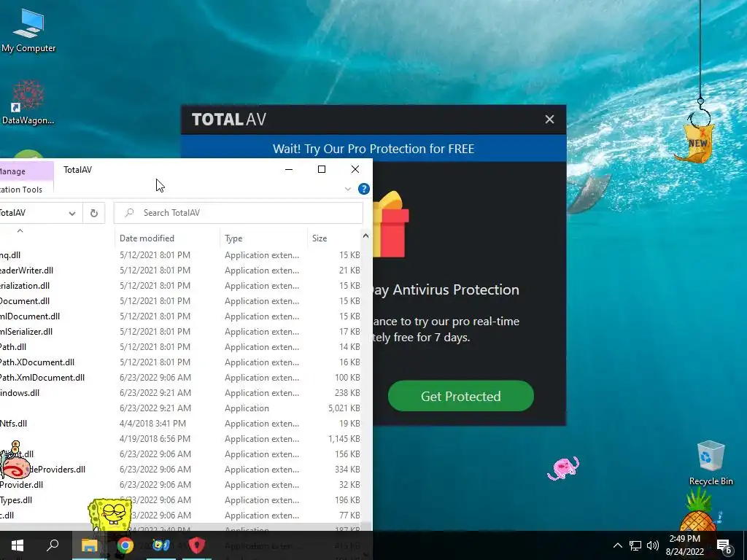Open the network status tray icon
The width and height of the screenshot is (747, 560).
(x=635, y=545)
